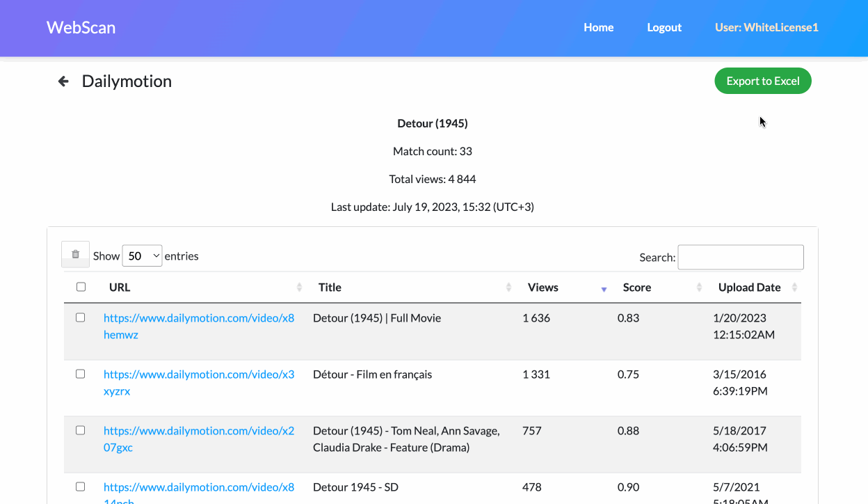The height and width of the screenshot is (504, 868).
Task: Toggle the Views descending sort triangle
Action: pos(603,288)
